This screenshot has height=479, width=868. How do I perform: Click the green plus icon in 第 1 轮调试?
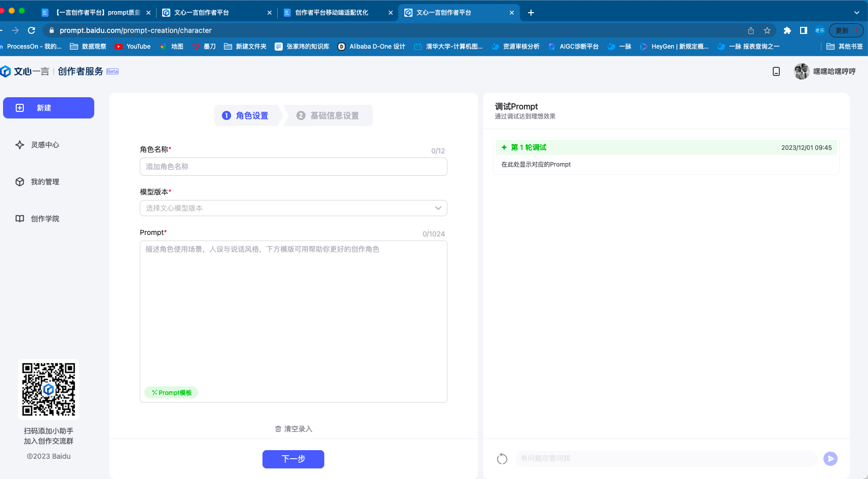[504, 147]
